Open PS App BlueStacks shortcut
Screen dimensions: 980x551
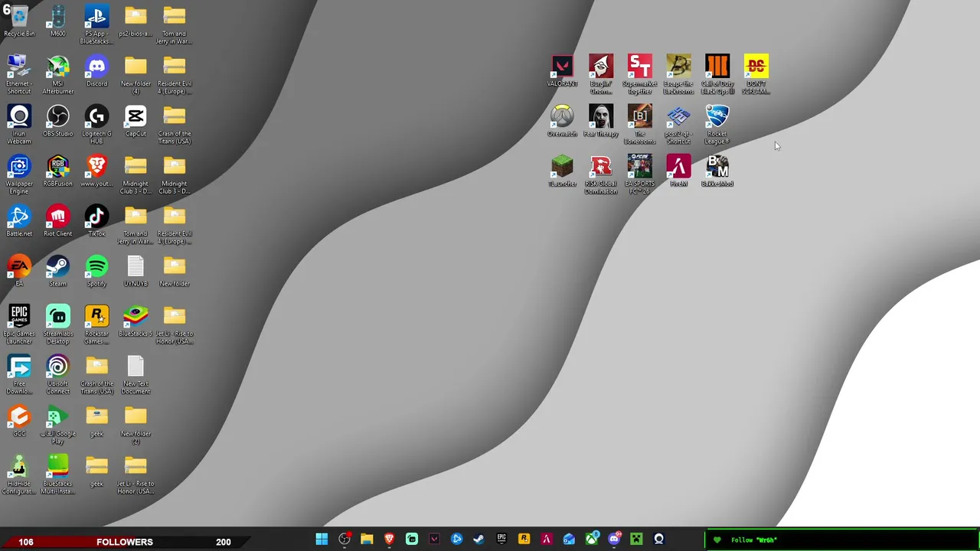click(x=96, y=24)
